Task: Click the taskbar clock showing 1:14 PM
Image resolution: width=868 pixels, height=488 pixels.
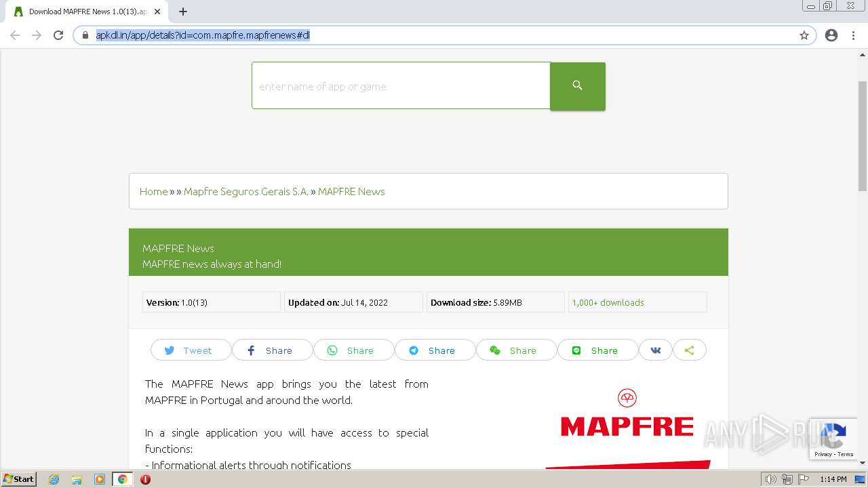Action: 833,479
